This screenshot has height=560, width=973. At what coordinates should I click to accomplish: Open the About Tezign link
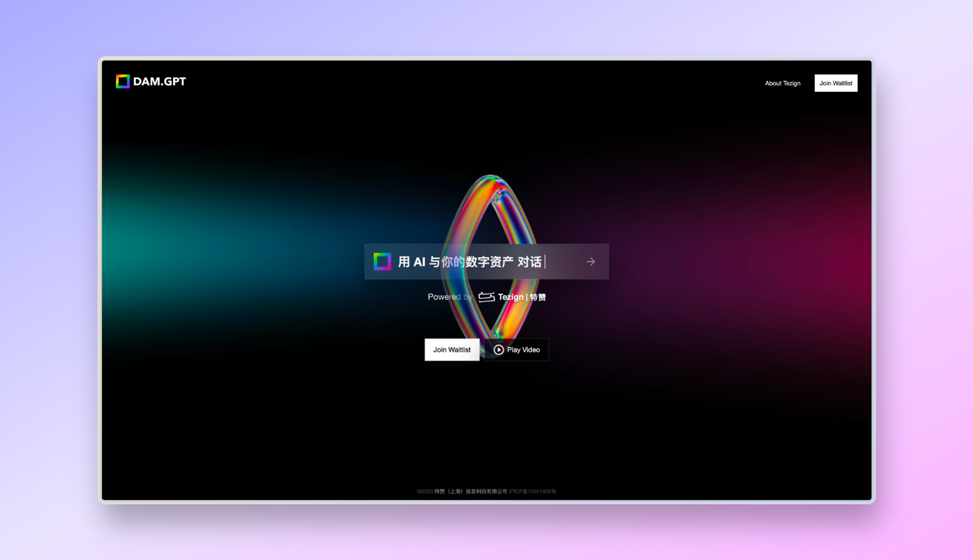point(782,83)
